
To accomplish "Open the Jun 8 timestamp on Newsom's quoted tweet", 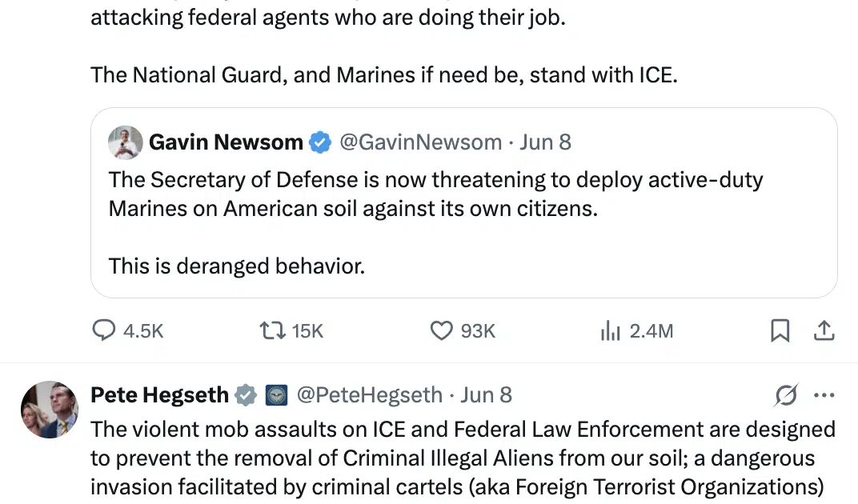I will pos(545,142).
